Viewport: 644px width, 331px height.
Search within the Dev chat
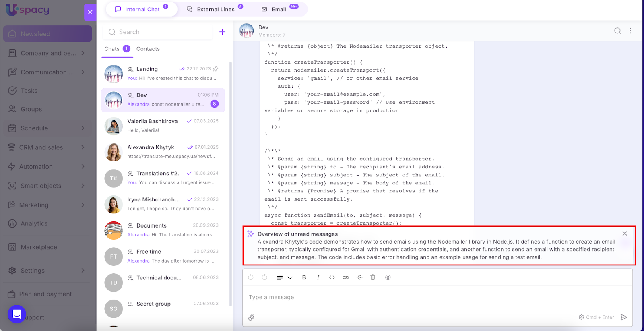pos(617,31)
